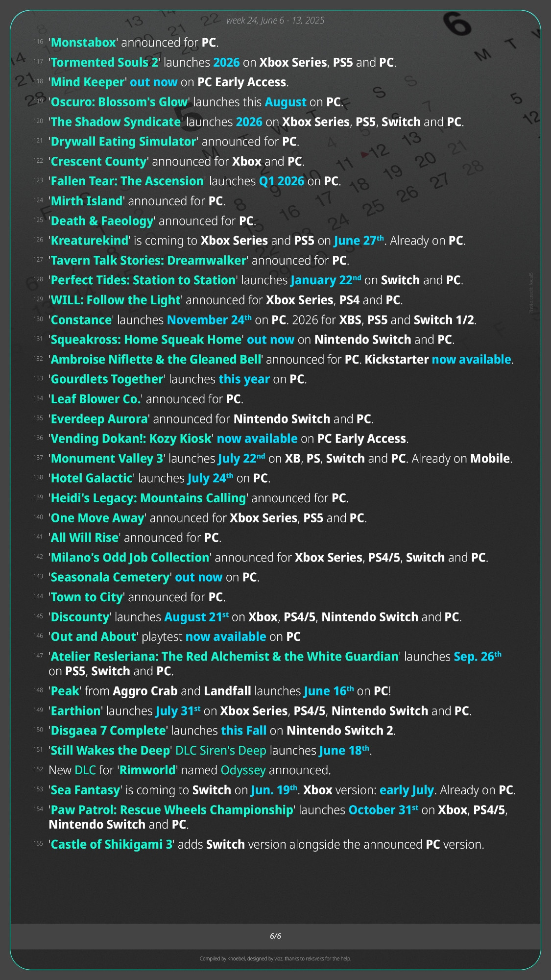This screenshot has height=980, width=551.
Task: Select the 'Earthion' game title
Action: (x=75, y=710)
